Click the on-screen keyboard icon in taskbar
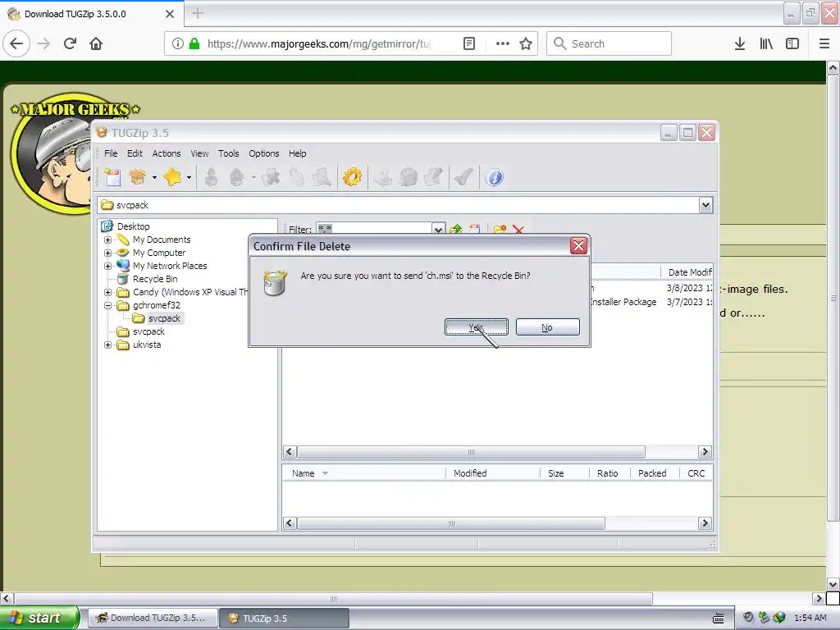840x630 pixels. click(719, 619)
